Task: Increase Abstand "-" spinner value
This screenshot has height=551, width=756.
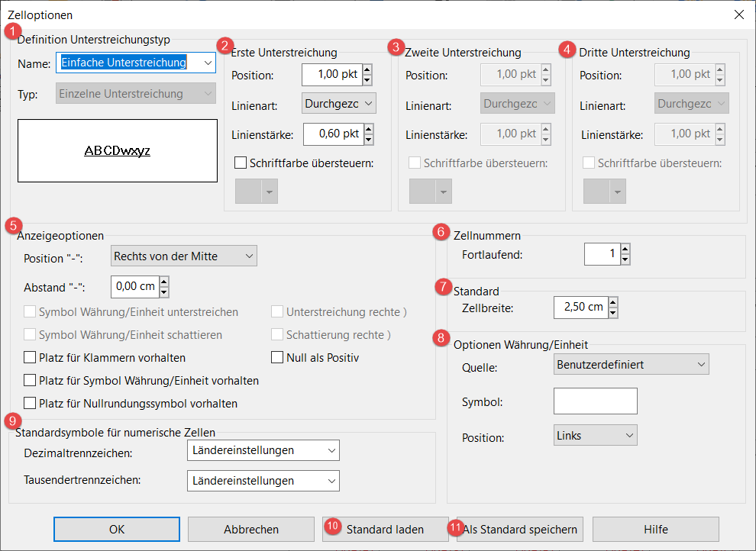Action: coord(163,282)
